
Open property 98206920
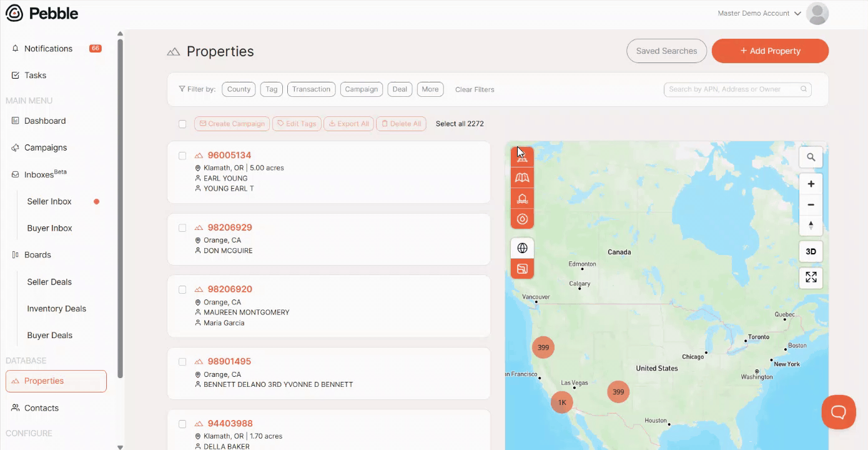[x=230, y=289]
